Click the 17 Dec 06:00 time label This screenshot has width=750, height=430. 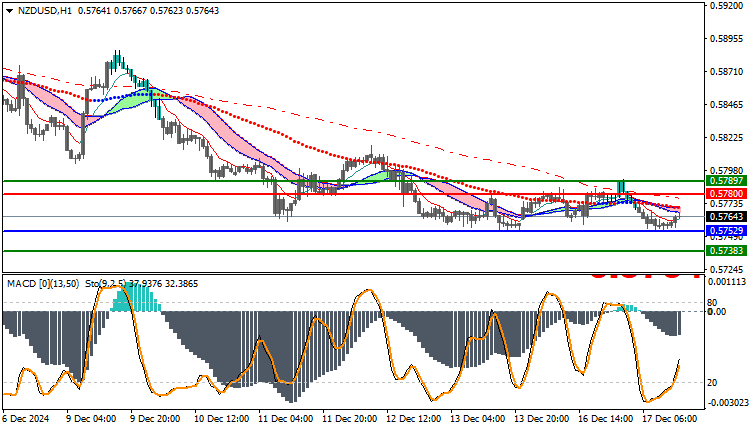tap(670, 419)
